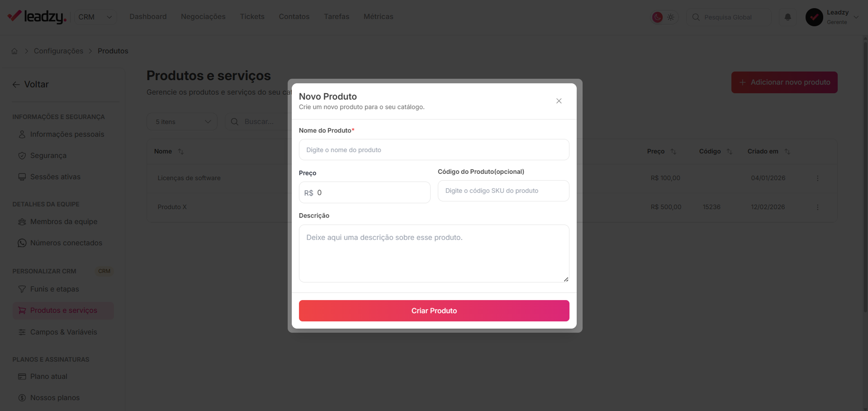Click the Leadzy logo
The width and height of the screenshot is (868, 411).
click(37, 17)
